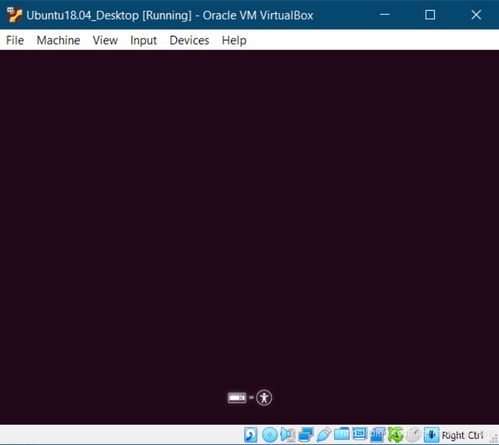499x445 pixels.
Task: Click the gray mouse integration status icon
Action: 414,435
